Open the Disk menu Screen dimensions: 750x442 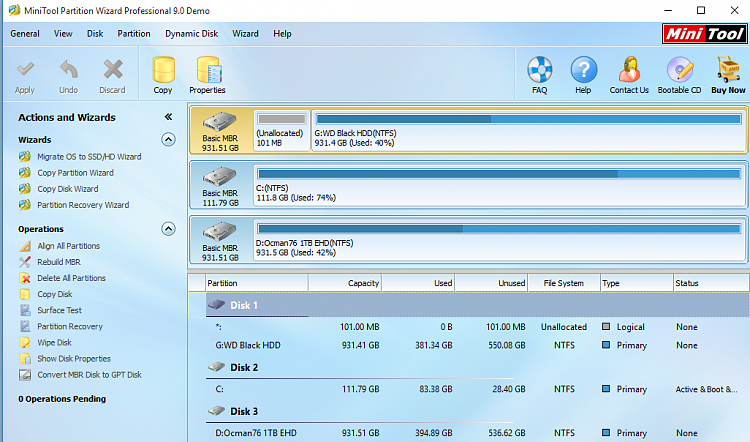pyautogui.click(x=95, y=33)
